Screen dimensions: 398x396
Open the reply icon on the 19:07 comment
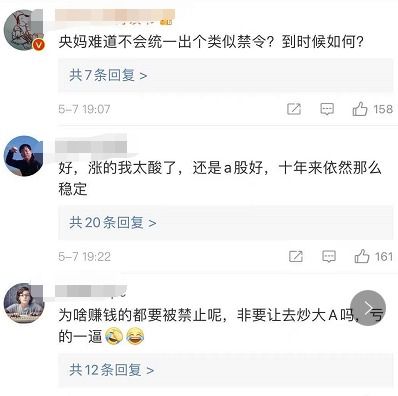pyautogui.click(x=327, y=109)
